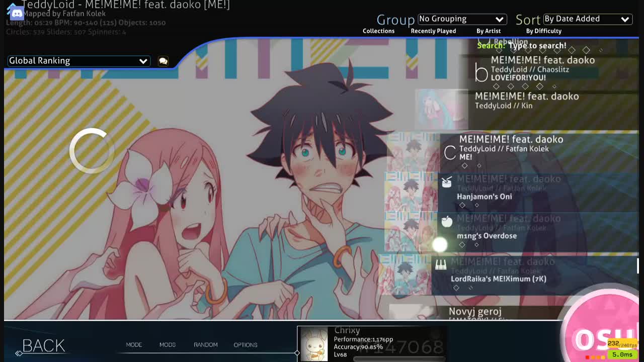Open the MODE selector

click(x=134, y=345)
